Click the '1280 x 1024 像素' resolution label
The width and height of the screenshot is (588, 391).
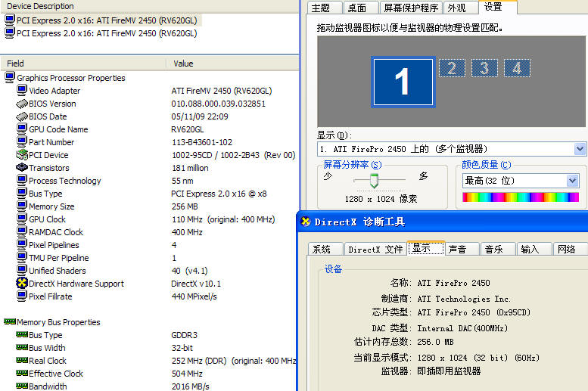click(x=381, y=199)
